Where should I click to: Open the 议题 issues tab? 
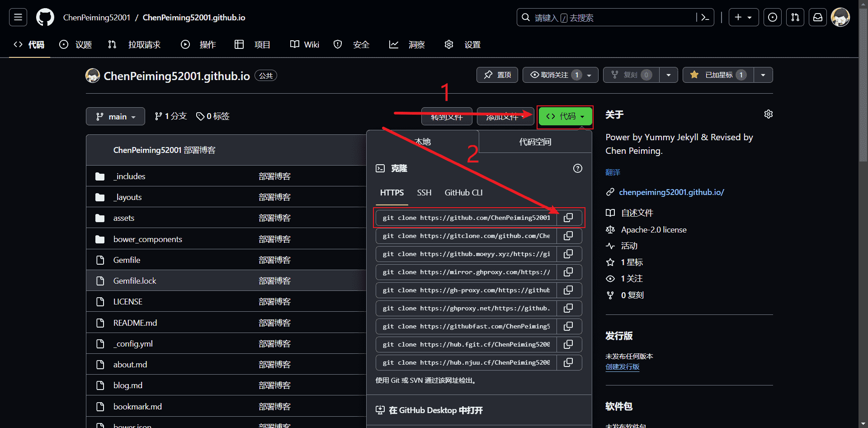[x=75, y=44]
